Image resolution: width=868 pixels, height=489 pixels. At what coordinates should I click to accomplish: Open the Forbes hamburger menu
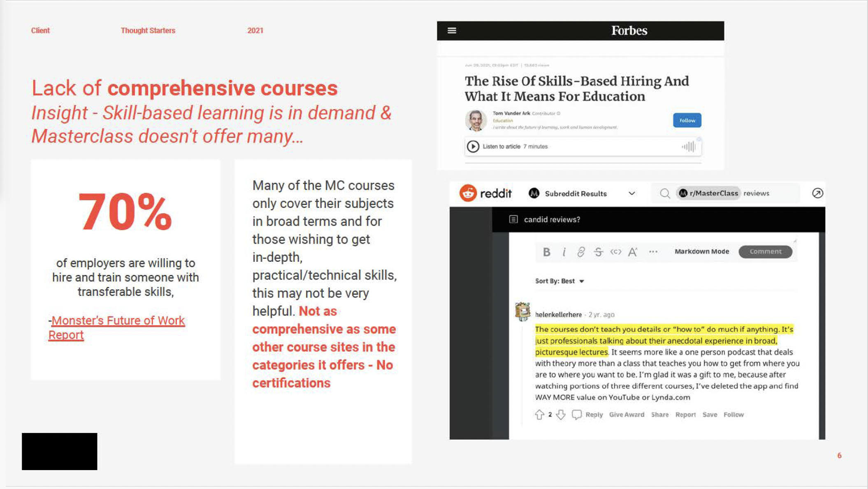point(452,30)
